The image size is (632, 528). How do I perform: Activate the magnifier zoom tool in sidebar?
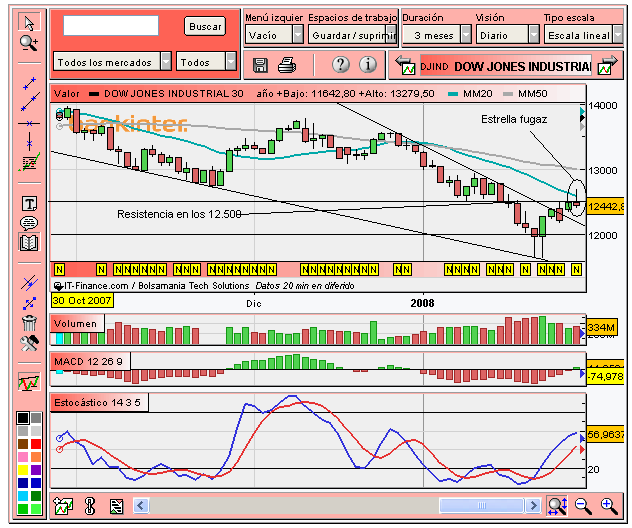[x=29, y=42]
